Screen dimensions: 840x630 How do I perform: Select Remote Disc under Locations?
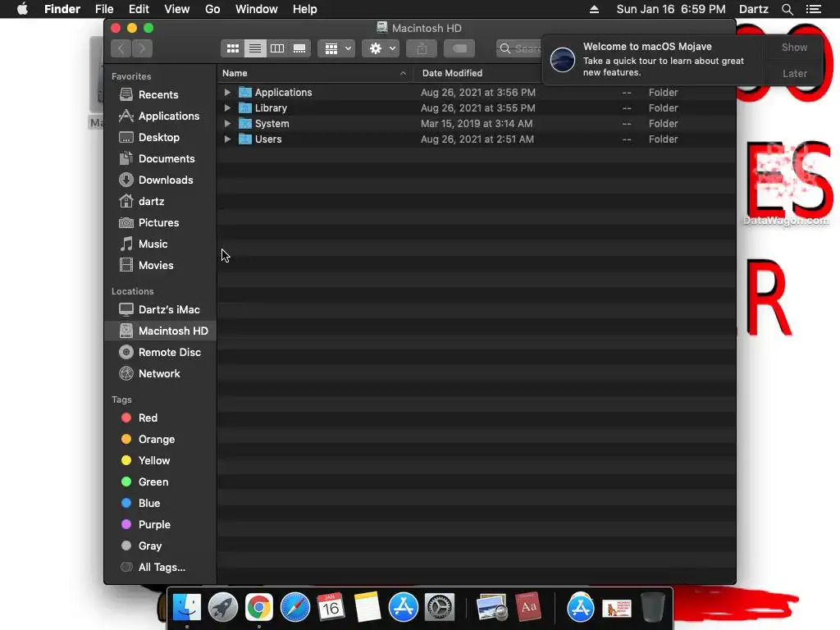(x=160, y=352)
